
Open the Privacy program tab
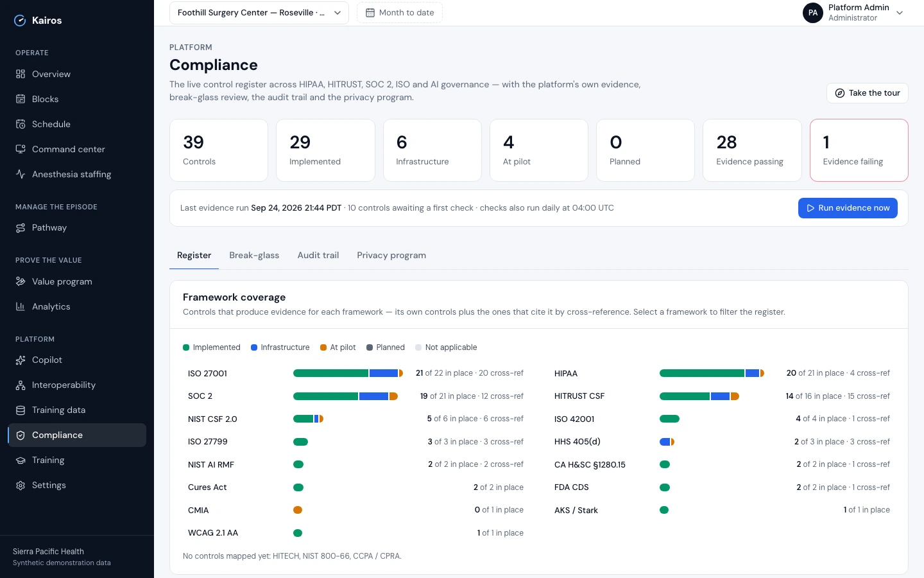pyautogui.click(x=391, y=256)
